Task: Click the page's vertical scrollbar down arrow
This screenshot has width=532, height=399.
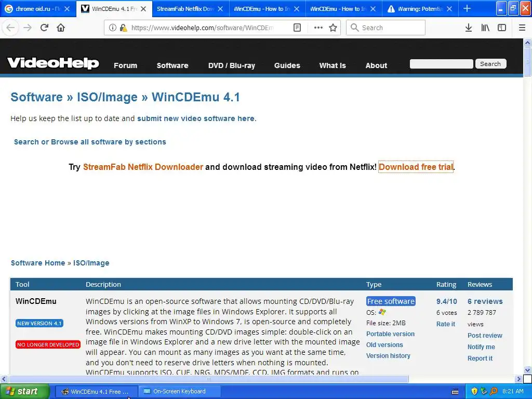Action: click(527, 370)
